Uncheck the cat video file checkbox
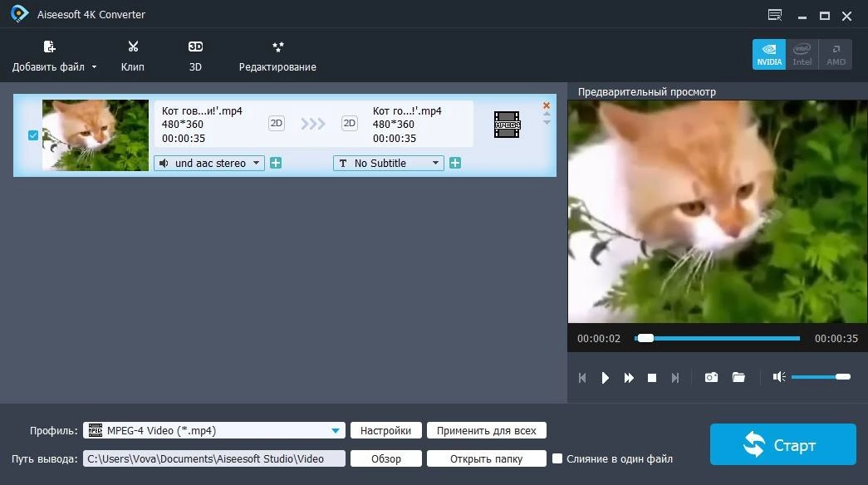The height and width of the screenshot is (485, 868). pos(33,135)
